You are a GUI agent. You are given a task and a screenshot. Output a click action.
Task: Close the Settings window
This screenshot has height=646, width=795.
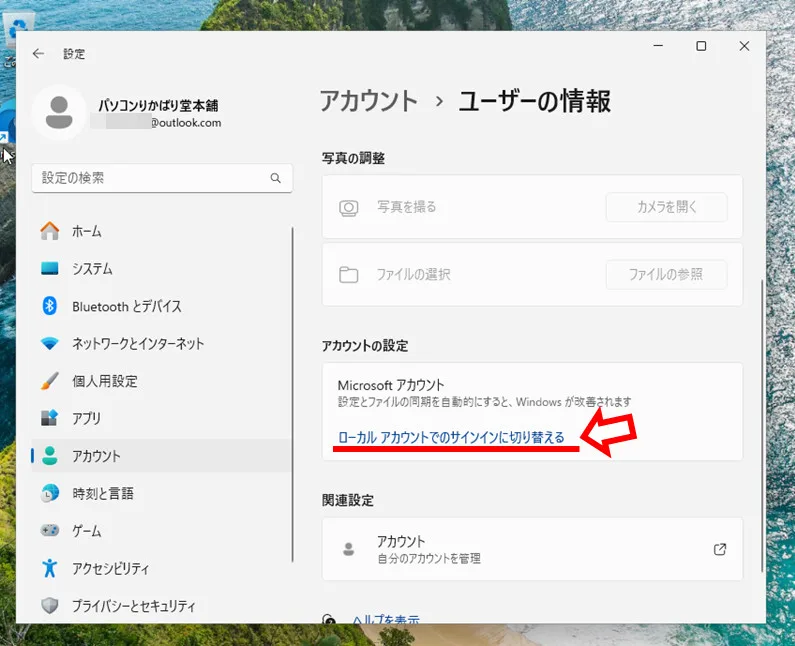[744, 46]
